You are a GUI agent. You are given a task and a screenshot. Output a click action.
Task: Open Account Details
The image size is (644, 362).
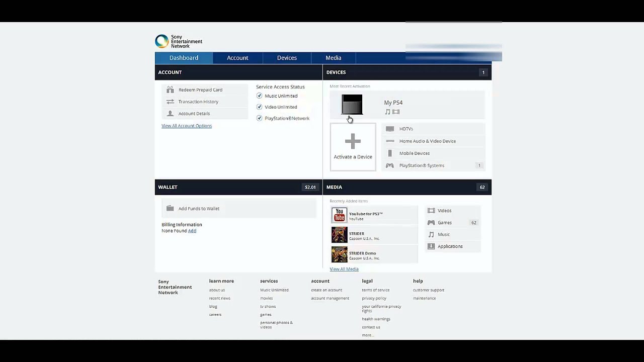click(194, 114)
